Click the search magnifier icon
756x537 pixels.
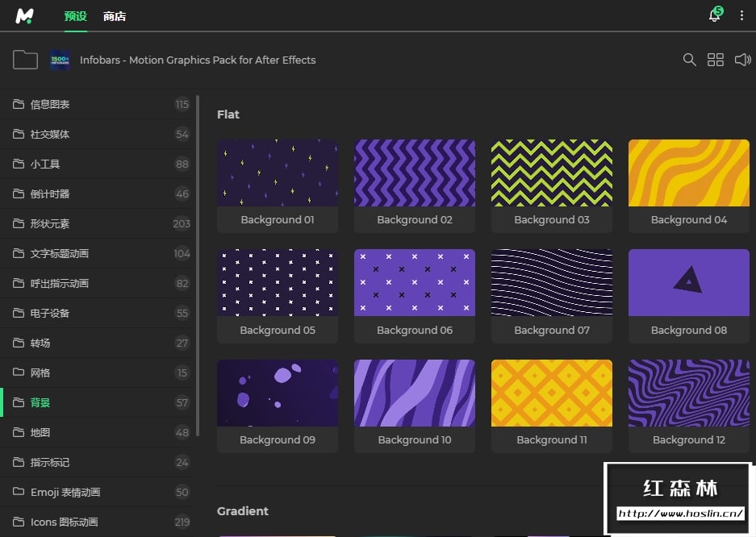689,60
